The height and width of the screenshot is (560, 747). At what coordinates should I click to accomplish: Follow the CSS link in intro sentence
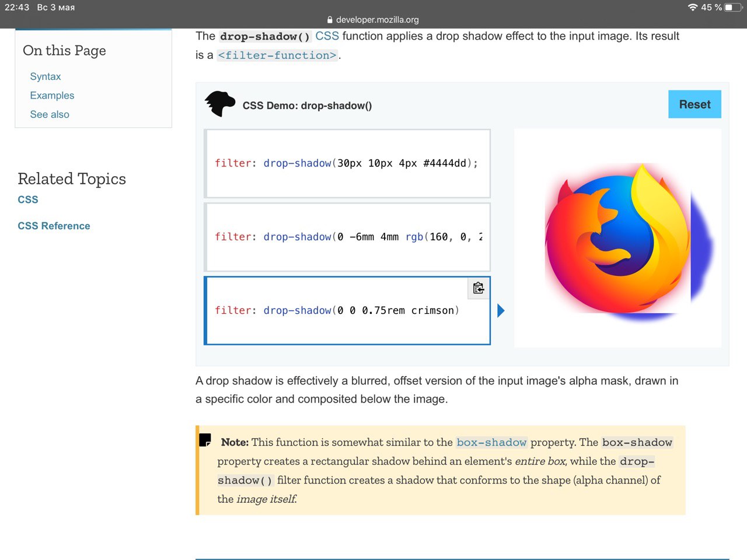point(327,36)
